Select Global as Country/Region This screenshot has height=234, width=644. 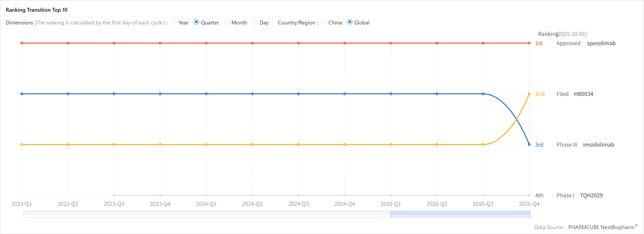pyautogui.click(x=350, y=22)
